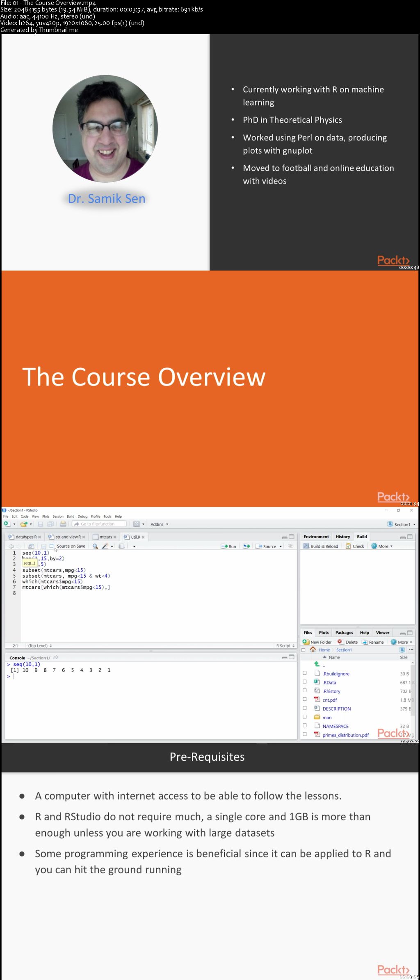This screenshot has width=420, height=980.
Task: Tick the select-all checkbox in Files pane
Action: coord(304,650)
